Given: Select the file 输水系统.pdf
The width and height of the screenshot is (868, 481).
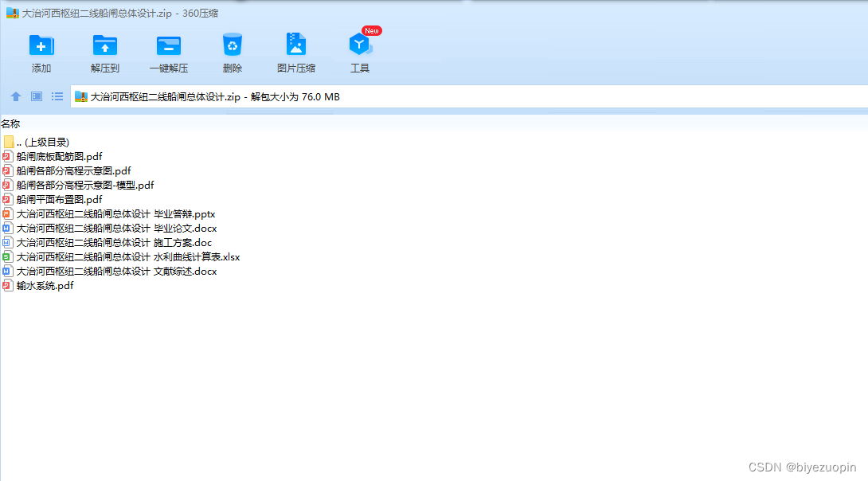Looking at the screenshot, I should (x=38, y=286).
